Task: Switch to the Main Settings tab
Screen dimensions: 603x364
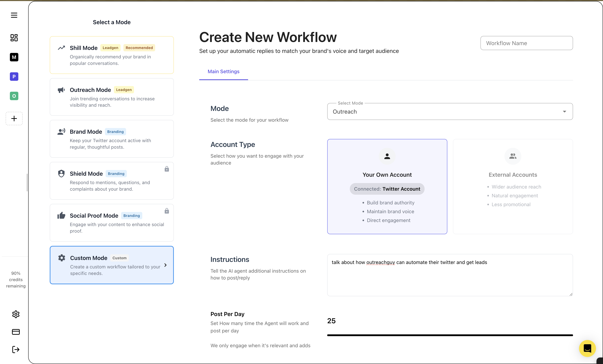Action: click(223, 71)
